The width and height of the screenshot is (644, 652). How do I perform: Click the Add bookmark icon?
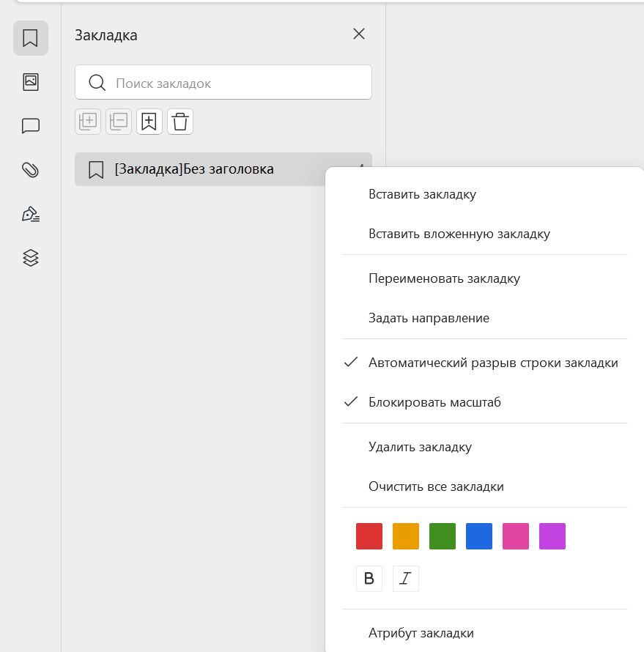[149, 121]
